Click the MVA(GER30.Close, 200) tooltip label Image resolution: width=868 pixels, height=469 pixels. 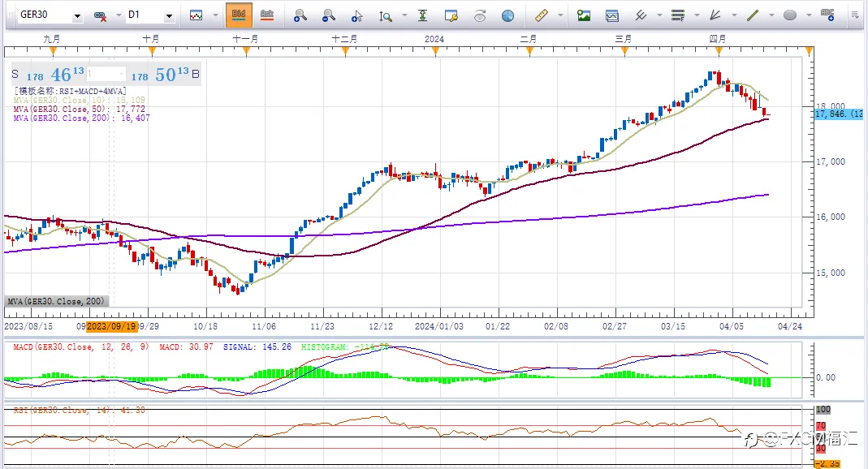[x=56, y=301]
